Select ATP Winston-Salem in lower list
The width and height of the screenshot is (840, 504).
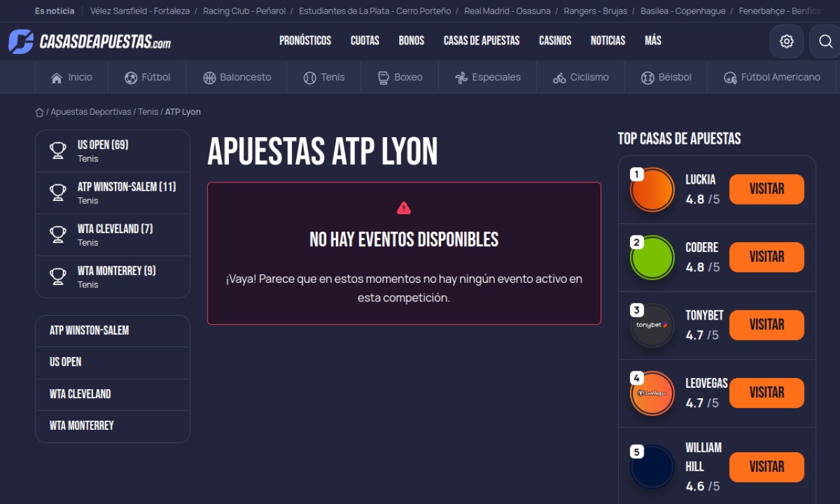tap(112, 331)
